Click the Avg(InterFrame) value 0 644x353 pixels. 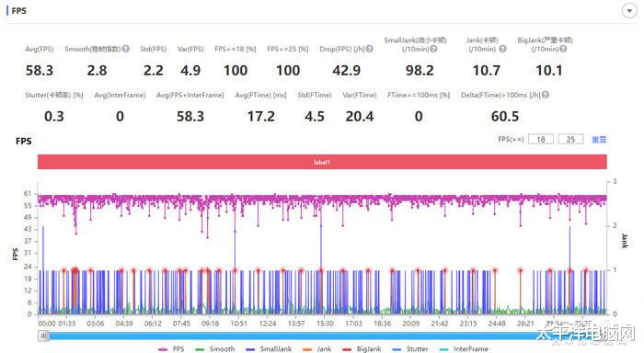[120, 117]
